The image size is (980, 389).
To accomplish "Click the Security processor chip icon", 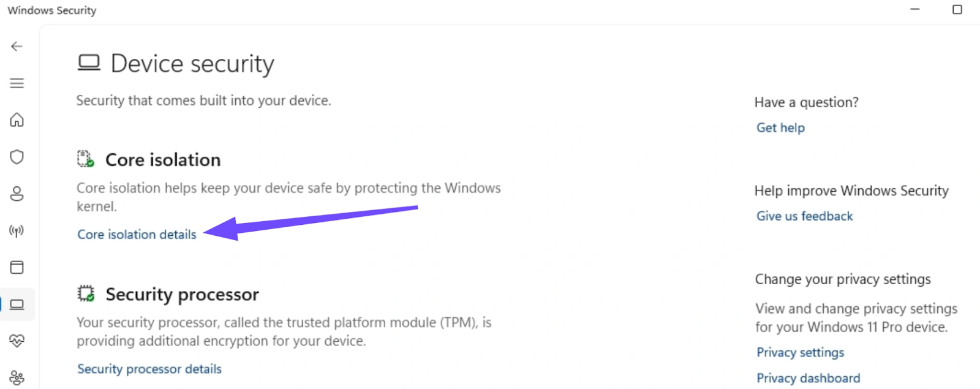I will (86, 293).
